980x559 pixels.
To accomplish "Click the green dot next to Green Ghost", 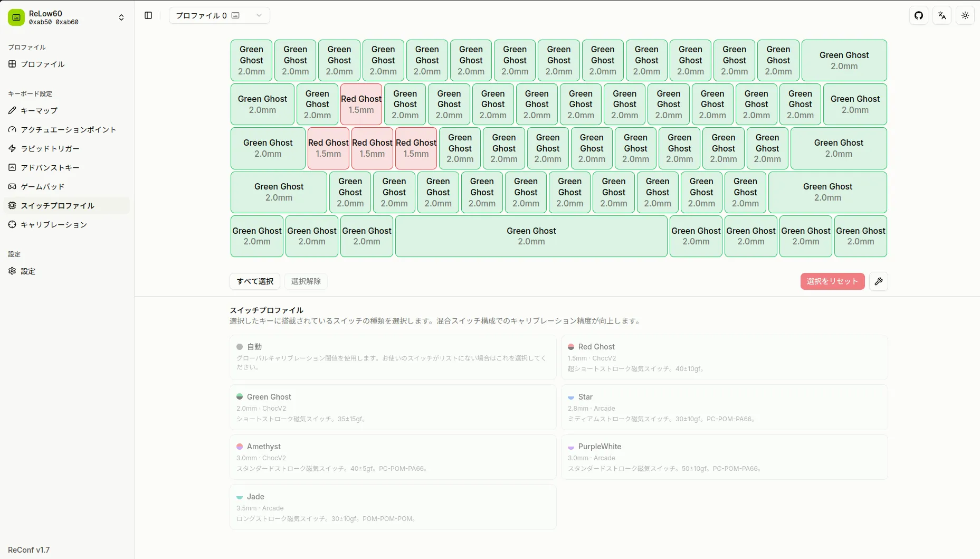I will click(240, 396).
